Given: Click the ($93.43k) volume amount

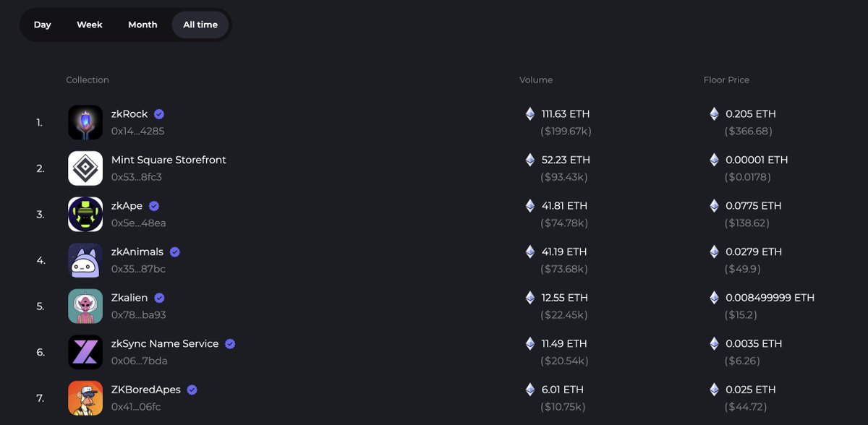Looking at the screenshot, I should pos(564,177).
